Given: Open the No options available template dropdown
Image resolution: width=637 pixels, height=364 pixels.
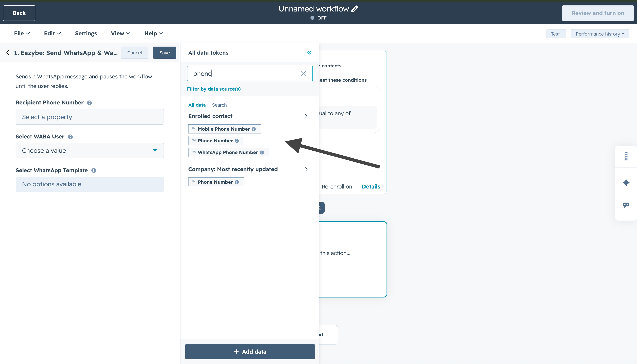Looking at the screenshot, I should 89,184.
